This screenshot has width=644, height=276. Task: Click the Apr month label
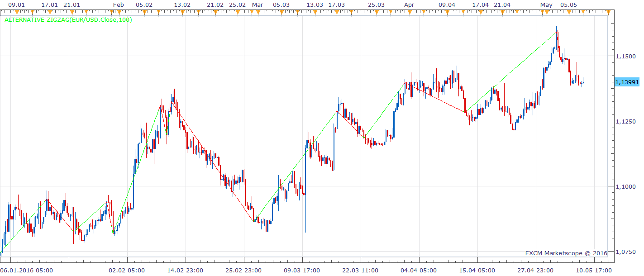[409, 4]
